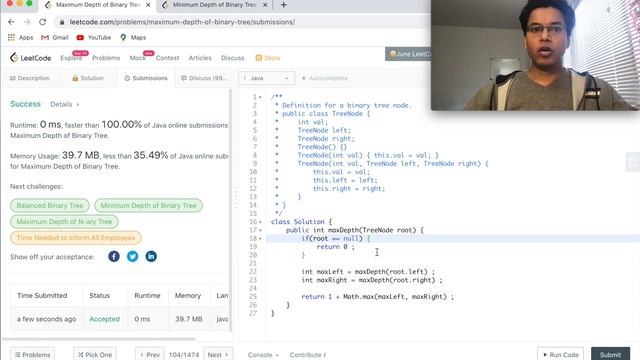Screen dimensions: 640x360
Task: Open the Description tab
Action: (29, 78)
